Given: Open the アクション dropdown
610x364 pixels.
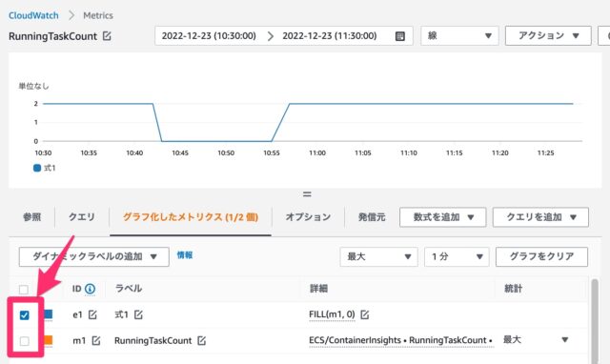Looking at the screenshot, I should click(x=548, y=36).
